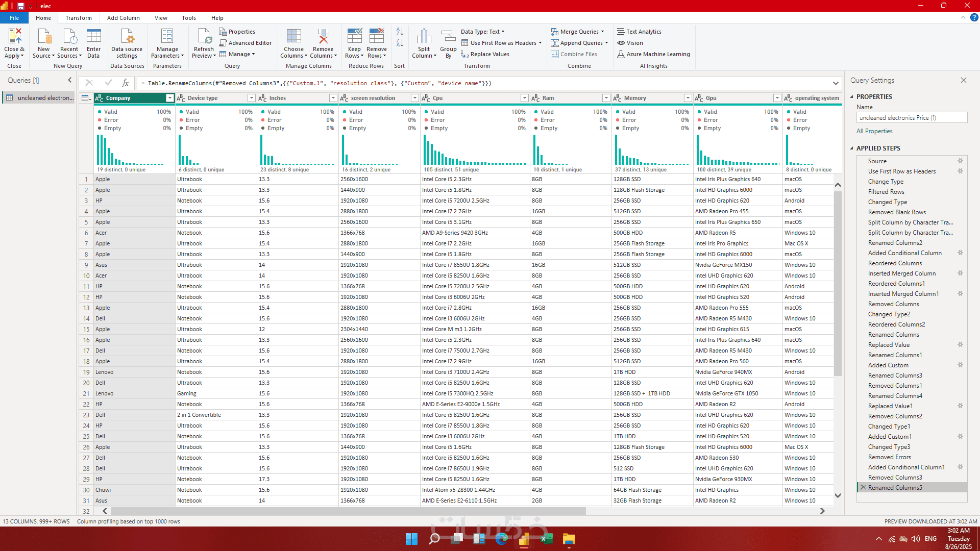
Task: Click the All Properties link
Action: coord(874,131)
